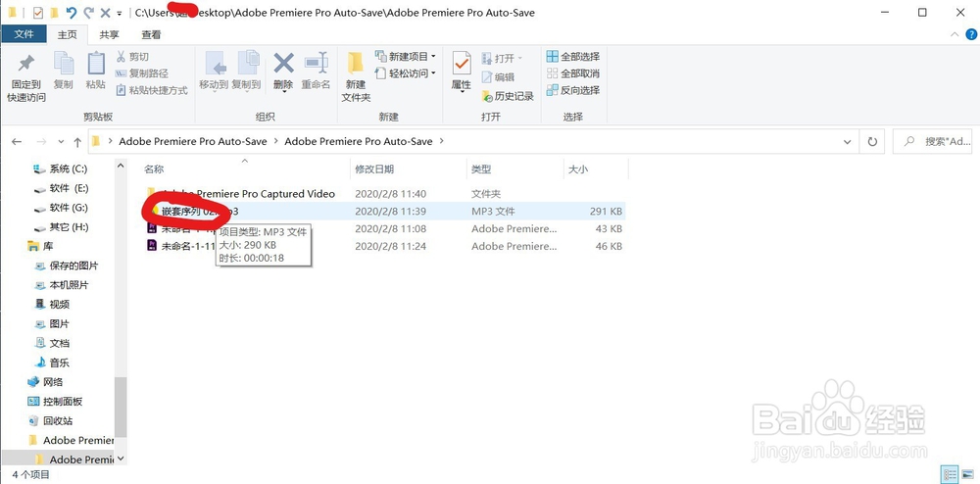Viewport: 980px width, 484px height.
Task: Switch to large icons view in status bar
Action: 967,474
